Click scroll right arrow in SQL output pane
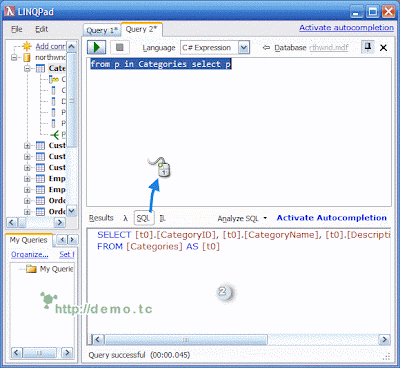Viewport: 400px width, 368px height. coord(384,340)
